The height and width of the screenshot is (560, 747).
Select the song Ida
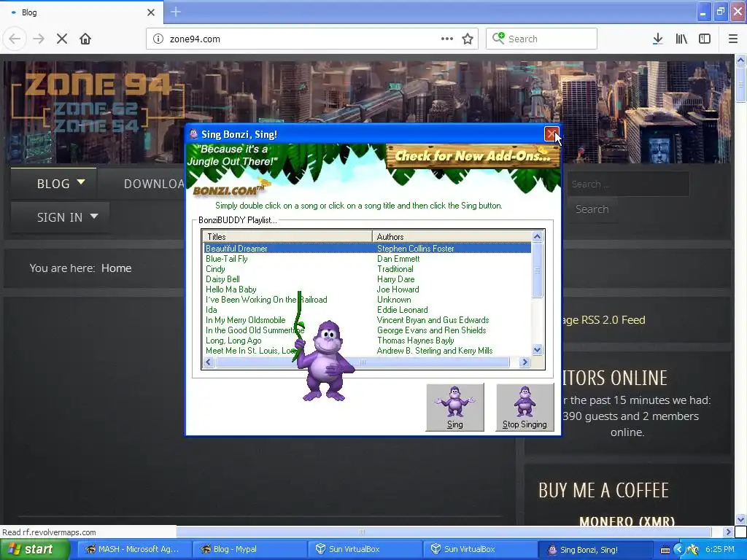click(211, 310)
